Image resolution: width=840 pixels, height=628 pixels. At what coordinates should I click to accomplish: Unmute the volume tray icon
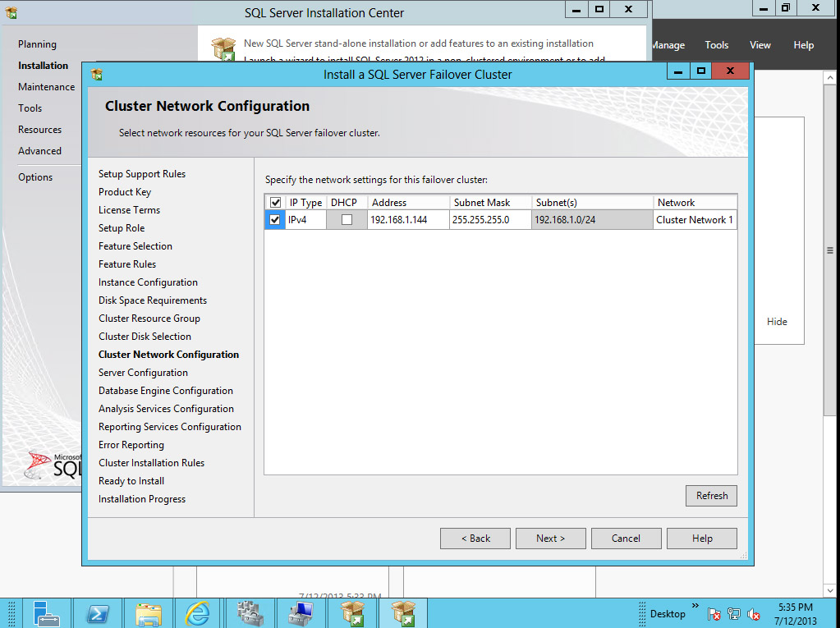754,613
